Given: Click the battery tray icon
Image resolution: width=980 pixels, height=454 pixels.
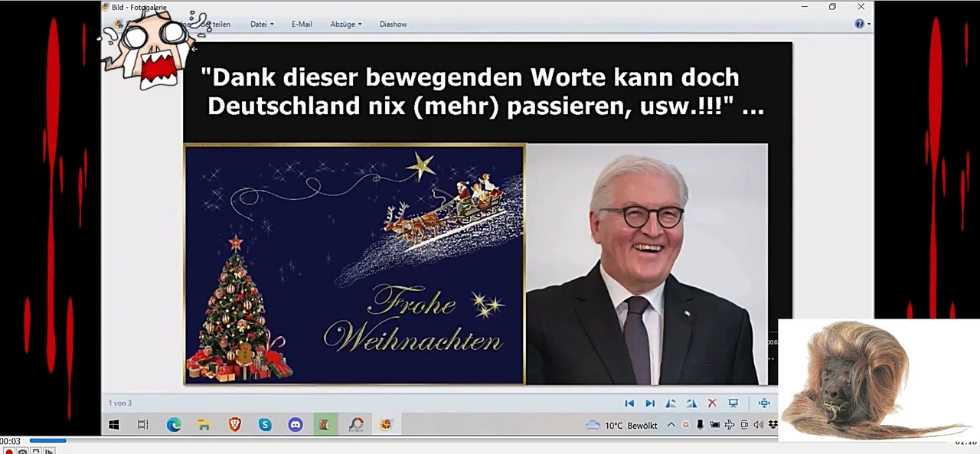Looking at the screenshot, I should (x=714, y=425).
